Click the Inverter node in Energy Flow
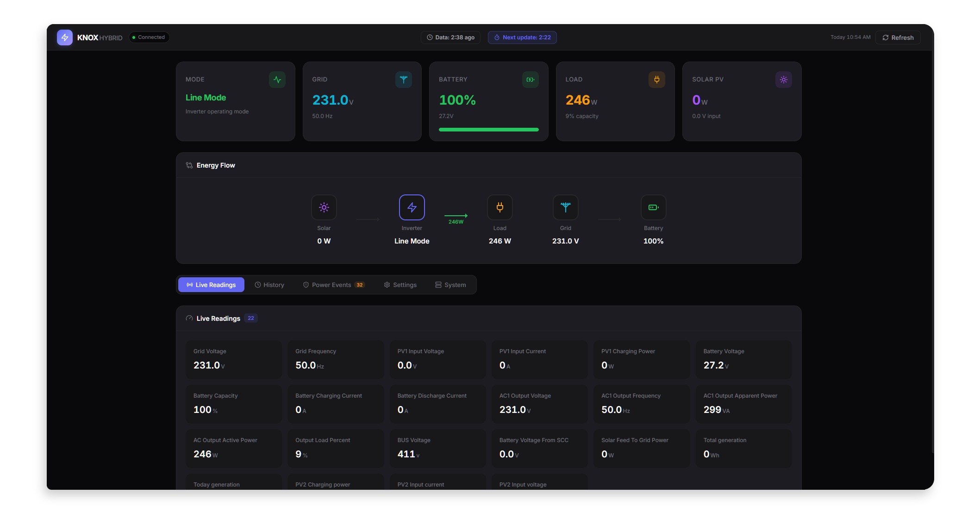The image size is (980, 512). coord(412,207)
